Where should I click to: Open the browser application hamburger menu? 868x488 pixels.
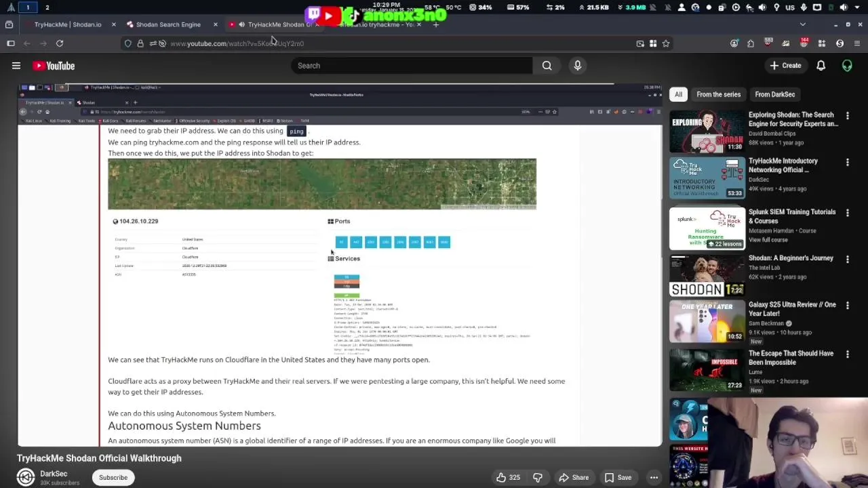tap(857, 43)
